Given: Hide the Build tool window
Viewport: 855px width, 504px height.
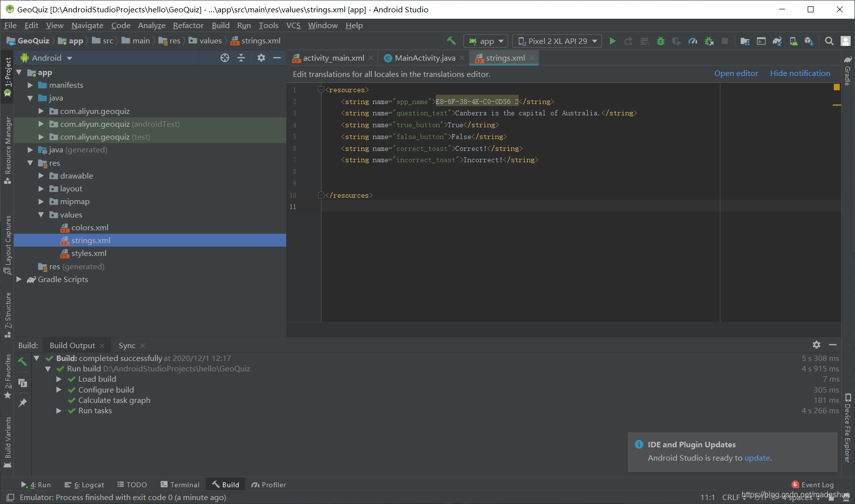Looking at the screenshot, I should coord(833,345).
